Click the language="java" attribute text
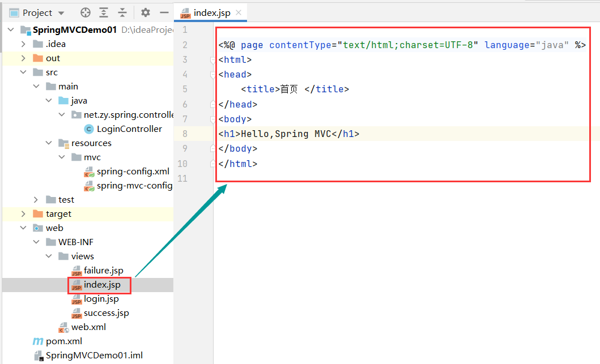Image resolution: width=600 pixels, height=364 pixels. [526, 45]
